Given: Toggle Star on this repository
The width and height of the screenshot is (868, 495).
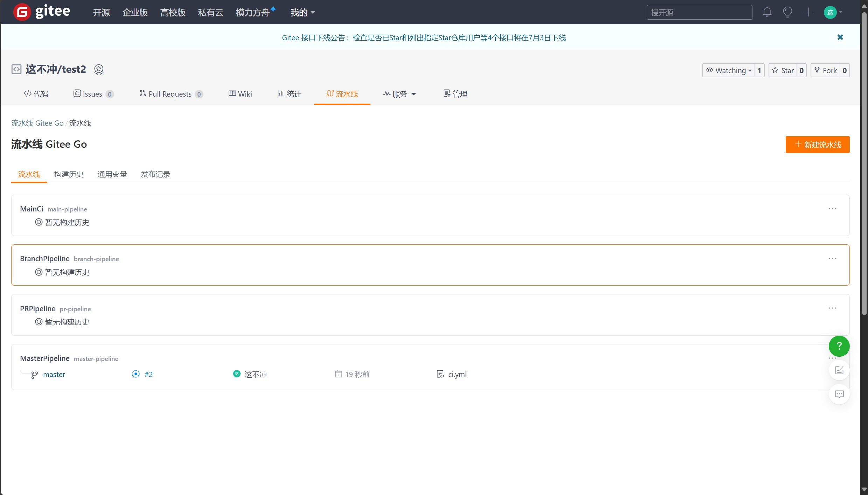Looking at the screenshot, I should tap(783, 70).
